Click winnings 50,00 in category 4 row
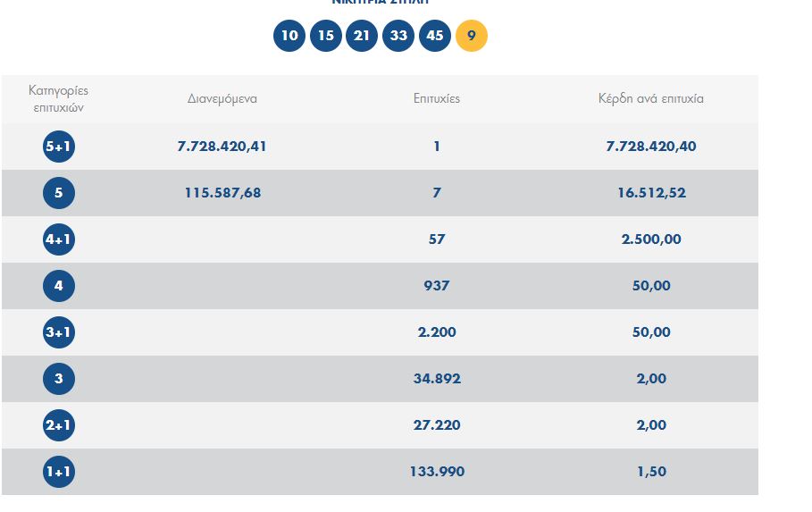Image resolution: width=812 pixels, height=512 pixels. click(x=651, y=286)
